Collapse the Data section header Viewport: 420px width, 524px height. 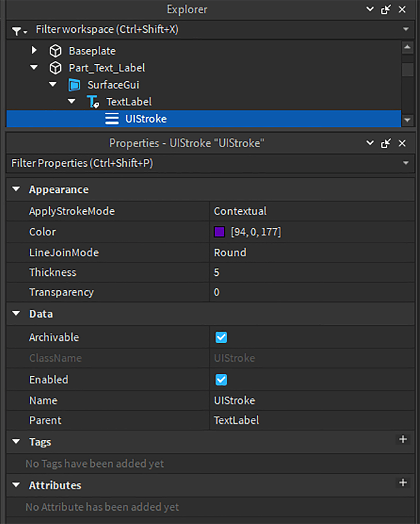tap(16, 313)
